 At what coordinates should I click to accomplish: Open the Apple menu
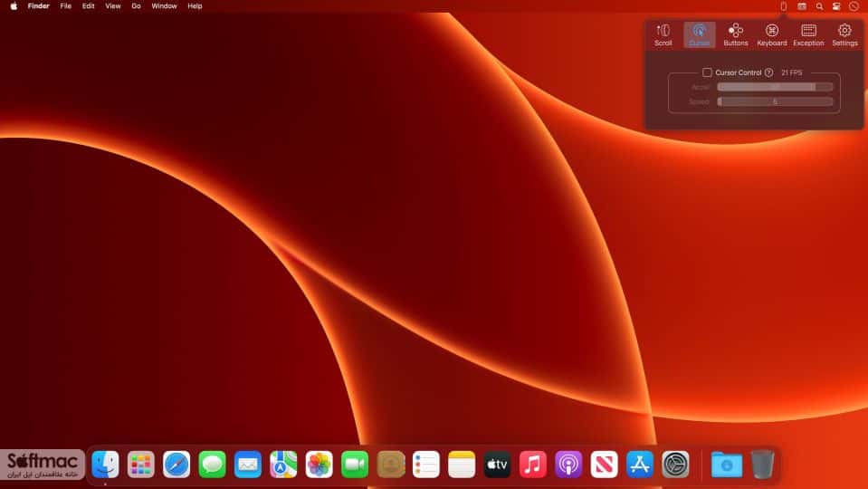14,6
